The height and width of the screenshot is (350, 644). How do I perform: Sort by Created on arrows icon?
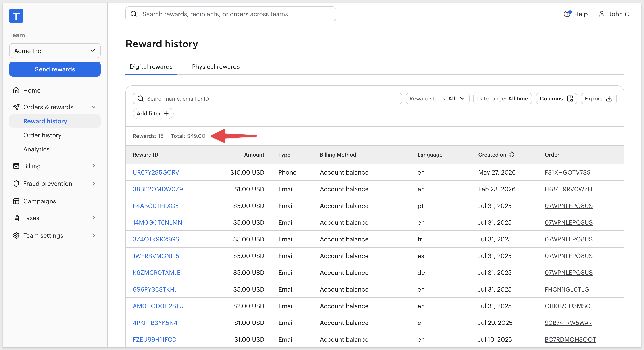pyautogui.click(x=512, y=155)
